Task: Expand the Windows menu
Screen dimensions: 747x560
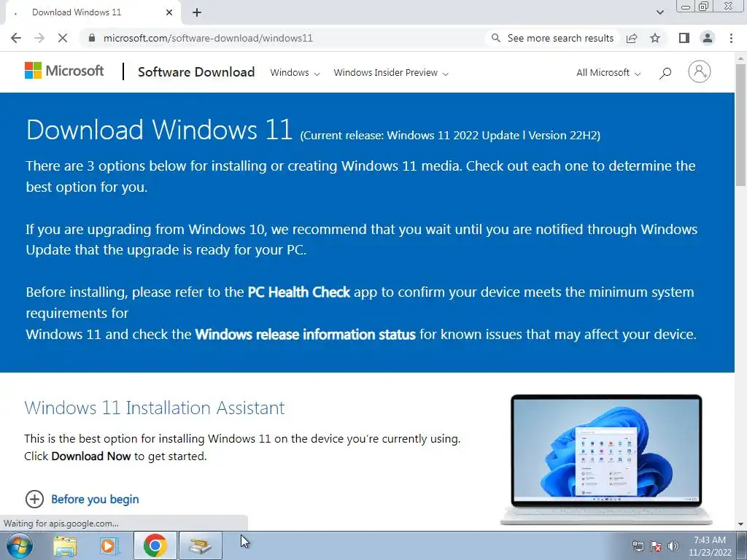Action: (x=295, y=73)
